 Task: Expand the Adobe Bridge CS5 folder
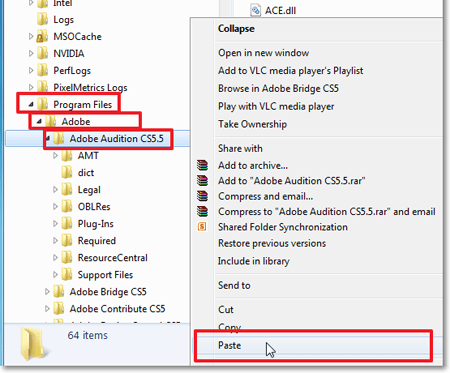tap(47, 291)
